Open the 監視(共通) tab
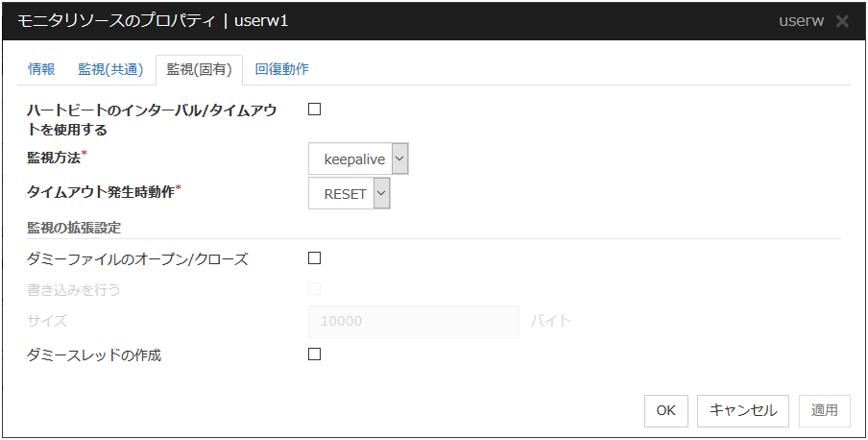Screen dimensions: 868x440 pos(110,69)
